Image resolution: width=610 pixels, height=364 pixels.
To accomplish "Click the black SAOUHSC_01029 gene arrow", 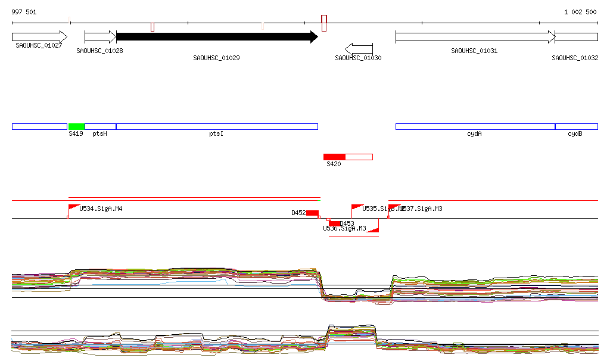I will tap(217, 37).
